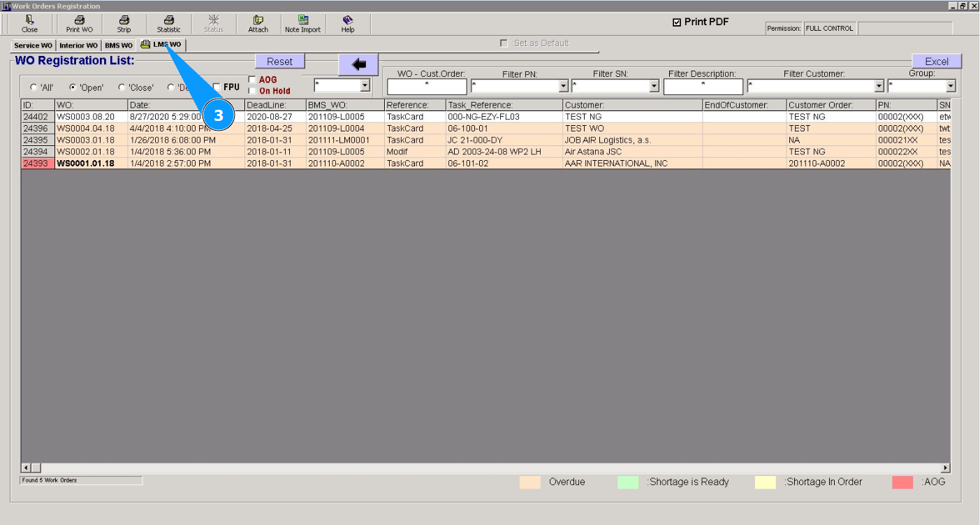Launch the Note Import tool
Viewport: 980px width, 525px height.
click(303, 24)
